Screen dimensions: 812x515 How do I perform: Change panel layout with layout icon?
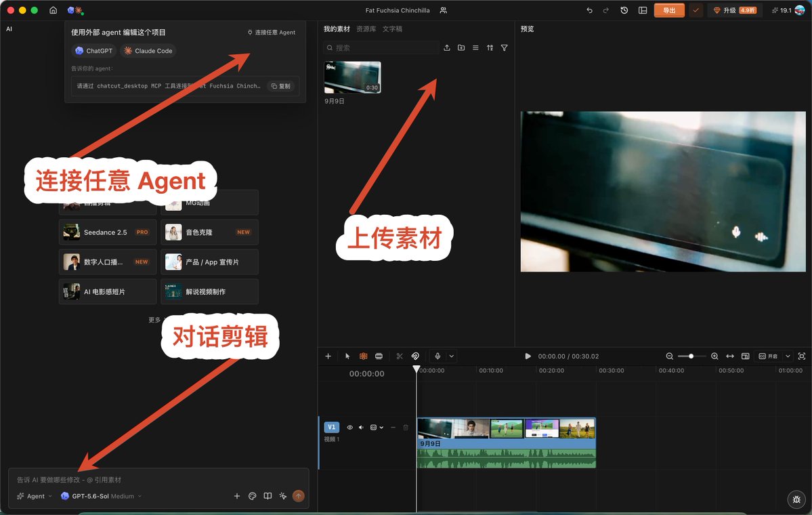point(643,10)
